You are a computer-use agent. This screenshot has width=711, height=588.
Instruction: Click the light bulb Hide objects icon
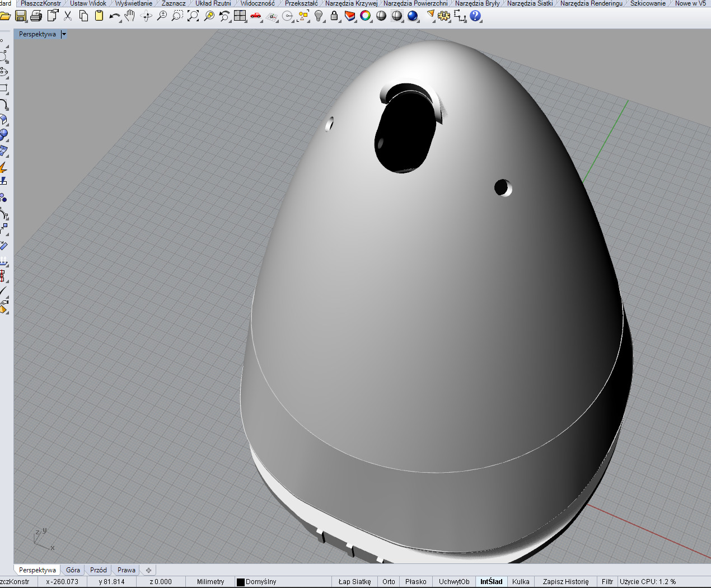(319, 16)
